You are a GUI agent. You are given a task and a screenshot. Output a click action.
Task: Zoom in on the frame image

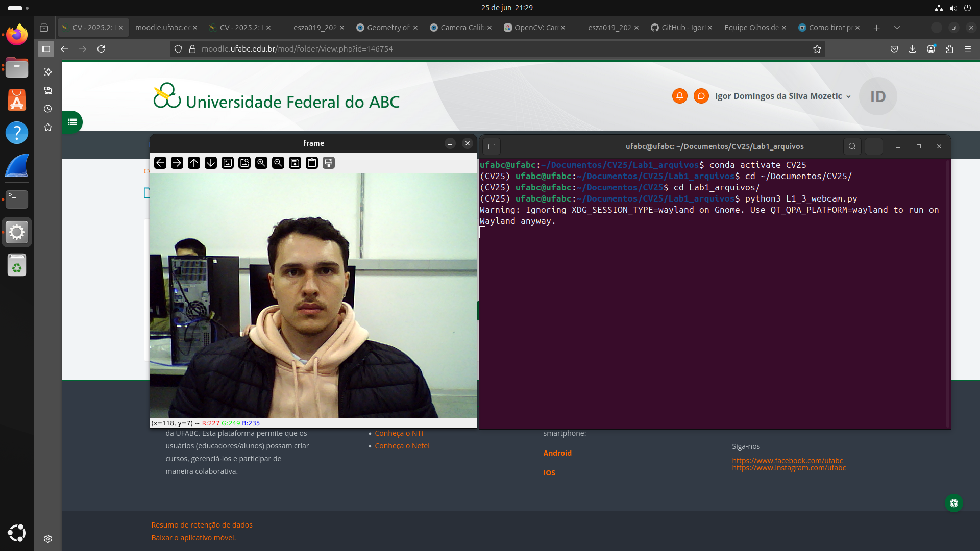(x=261, y=163)
